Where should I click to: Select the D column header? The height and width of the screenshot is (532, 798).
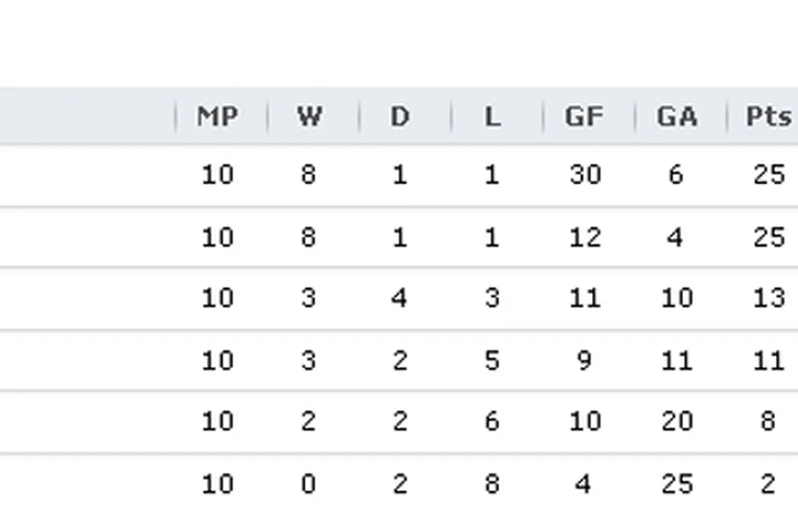[400, 117]
